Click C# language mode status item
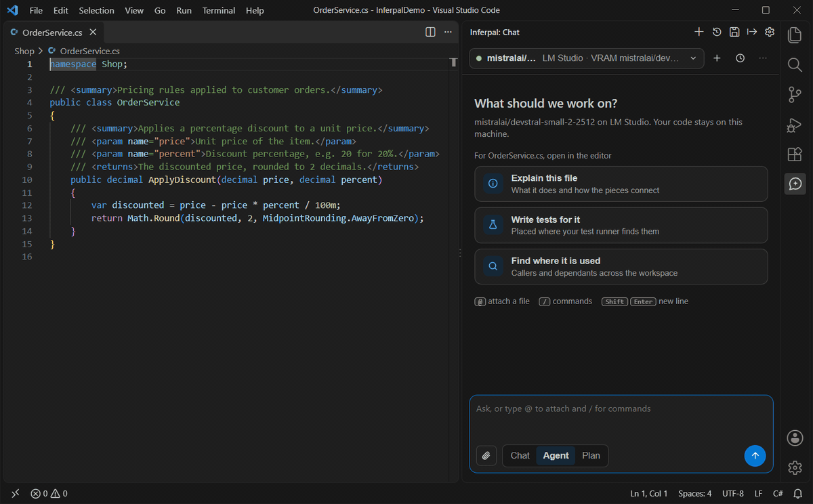The image size is (813, 504). [x=778, y=493]
